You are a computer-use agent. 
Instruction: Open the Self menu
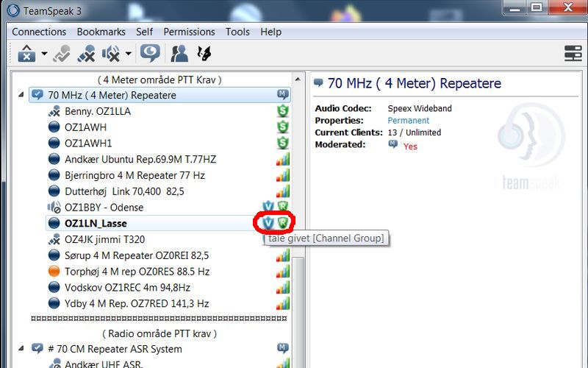(x=144, y=32)
